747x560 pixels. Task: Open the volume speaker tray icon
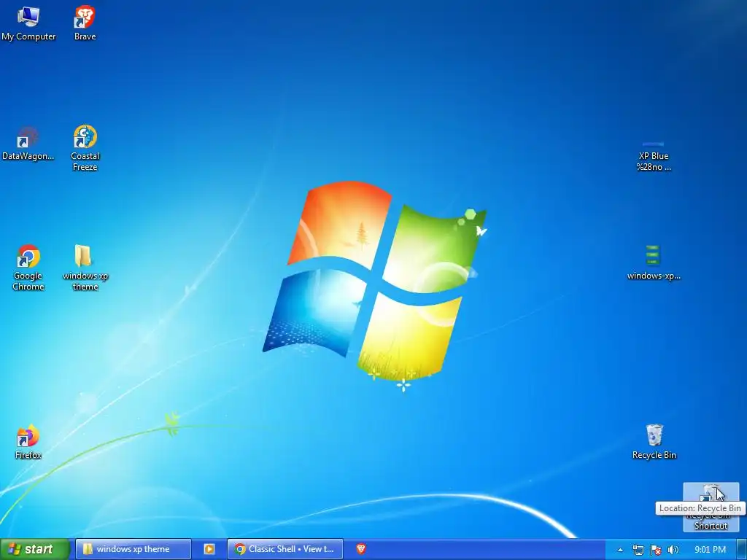click(x=673, y=550)
